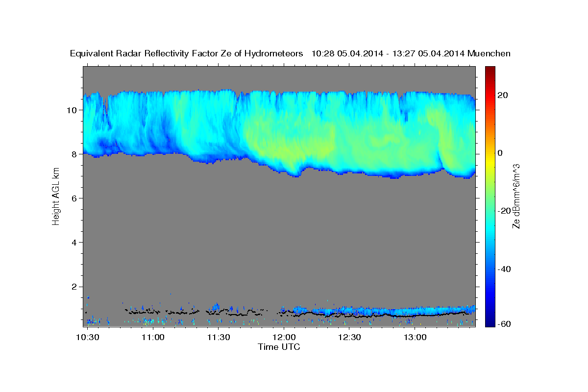Click the '-60' colorbar tick label
This screenshot has width=588, height=392.
click(505, 324)
